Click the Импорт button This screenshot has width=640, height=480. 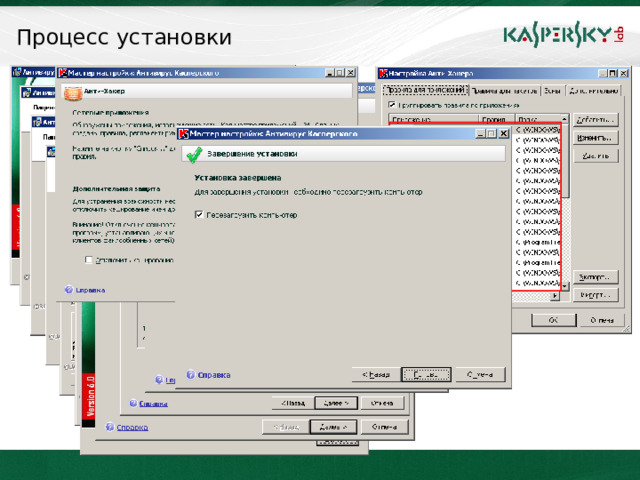click(596, 295)
